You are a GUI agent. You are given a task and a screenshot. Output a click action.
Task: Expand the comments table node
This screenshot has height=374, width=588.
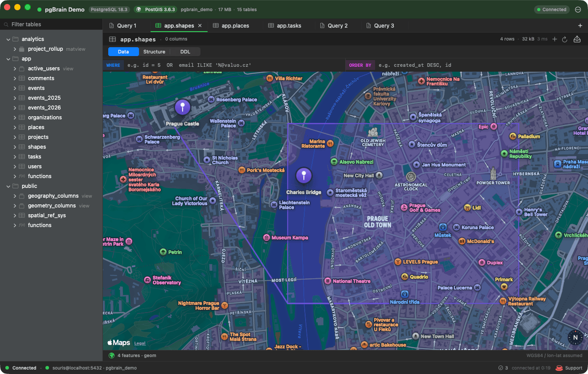point(15,78)
